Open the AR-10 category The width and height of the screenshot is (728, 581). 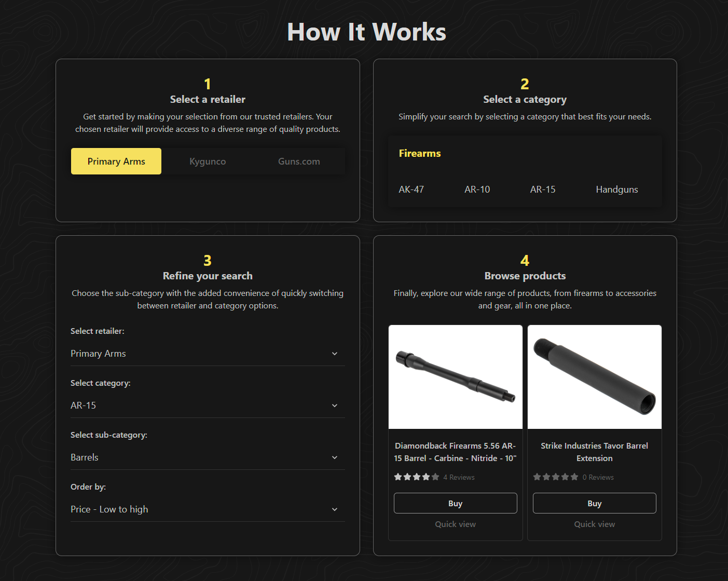coord(477,190)
